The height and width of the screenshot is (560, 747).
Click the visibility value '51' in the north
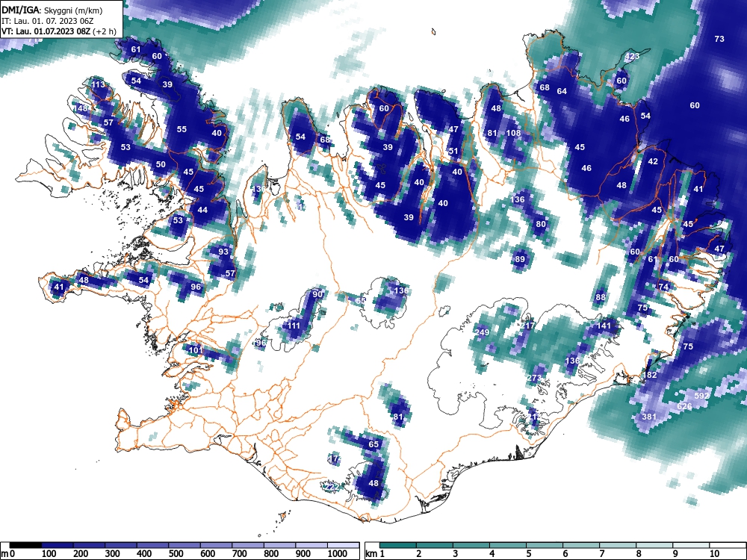pyautogui.click(x=453, y=151)
